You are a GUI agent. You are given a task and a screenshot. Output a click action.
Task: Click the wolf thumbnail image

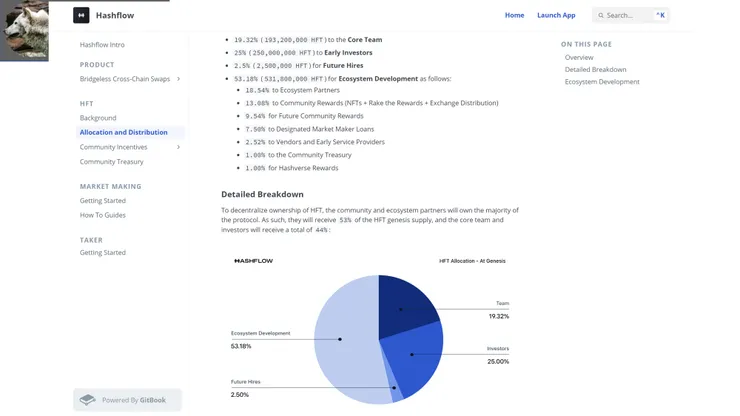(x=24, y=31)
